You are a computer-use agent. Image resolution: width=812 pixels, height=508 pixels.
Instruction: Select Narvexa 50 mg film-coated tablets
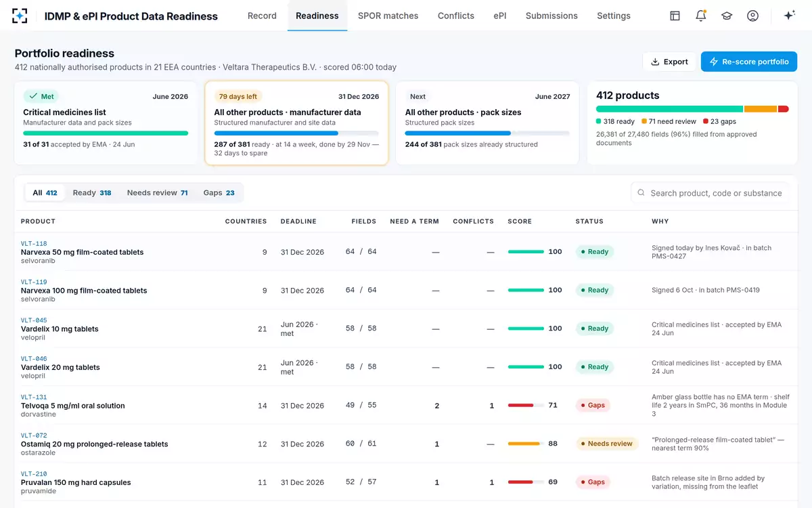coord(83,253)
